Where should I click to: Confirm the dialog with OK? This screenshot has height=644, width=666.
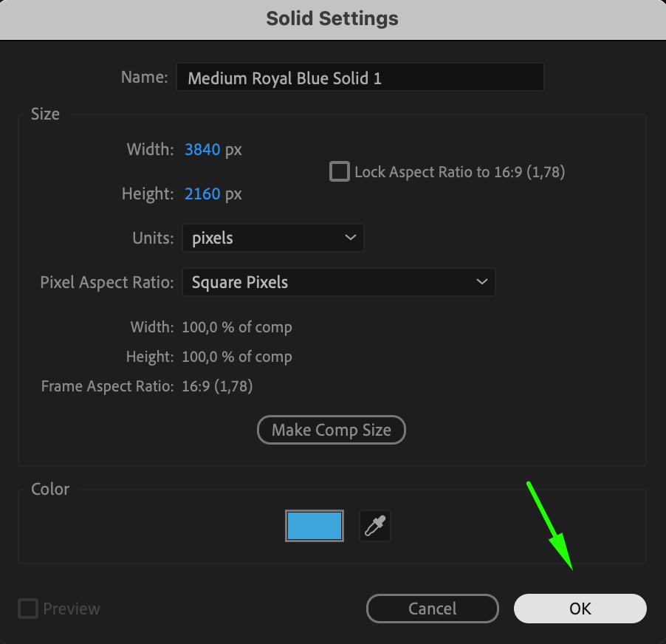(x=580, y=609)
